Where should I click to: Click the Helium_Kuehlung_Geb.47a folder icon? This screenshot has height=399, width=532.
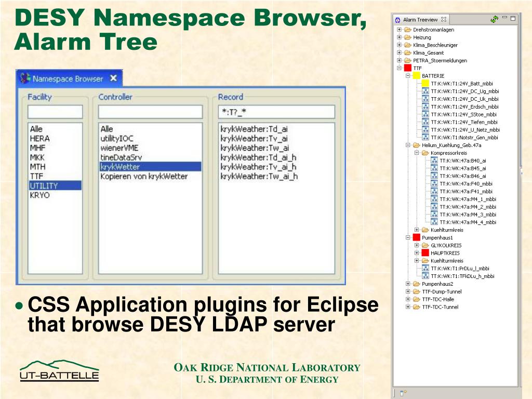point(417,145)
